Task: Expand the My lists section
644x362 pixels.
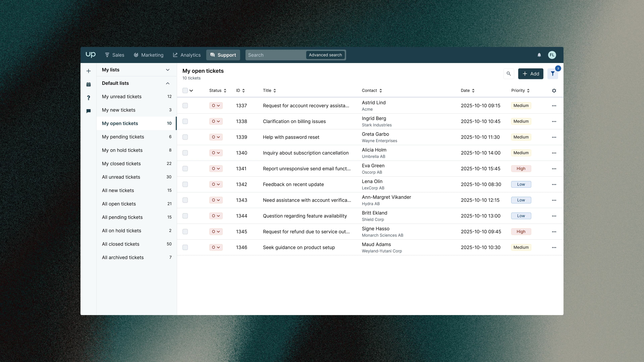Action: coord(168,70)
